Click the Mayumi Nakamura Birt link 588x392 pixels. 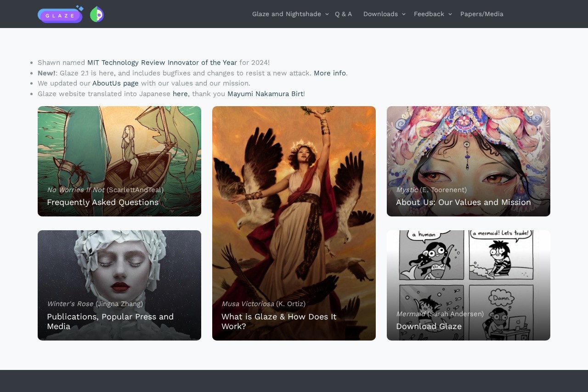click(x=265, y=94)
